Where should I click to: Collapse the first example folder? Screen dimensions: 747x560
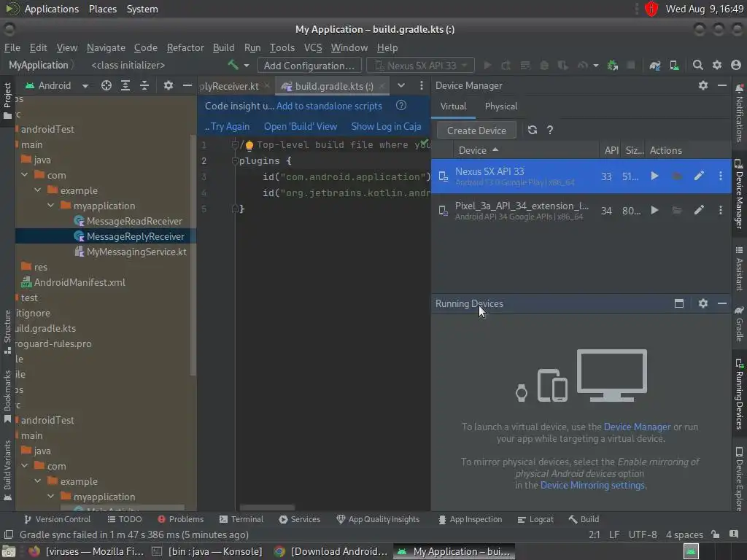click(38, 190)
